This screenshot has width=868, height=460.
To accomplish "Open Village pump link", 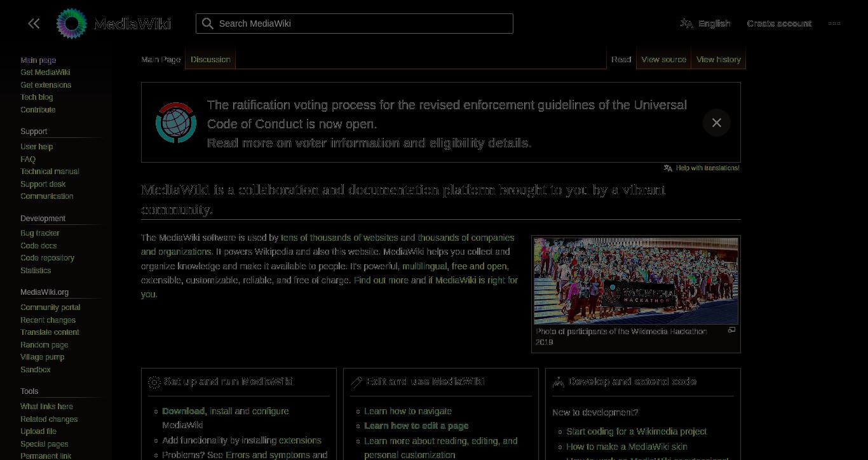I will (42, 357).
